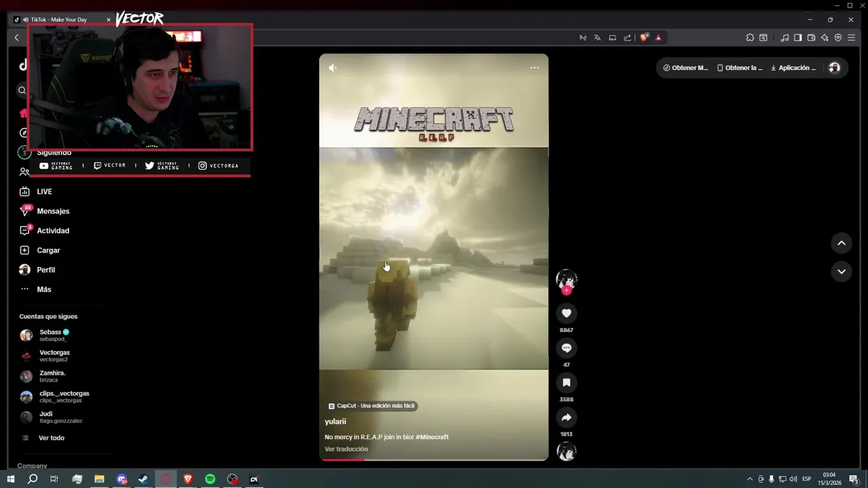Viewport: 868px width, 488px height.
Task: Open Leo AI sparkle icon
Action: coord(825,38)
